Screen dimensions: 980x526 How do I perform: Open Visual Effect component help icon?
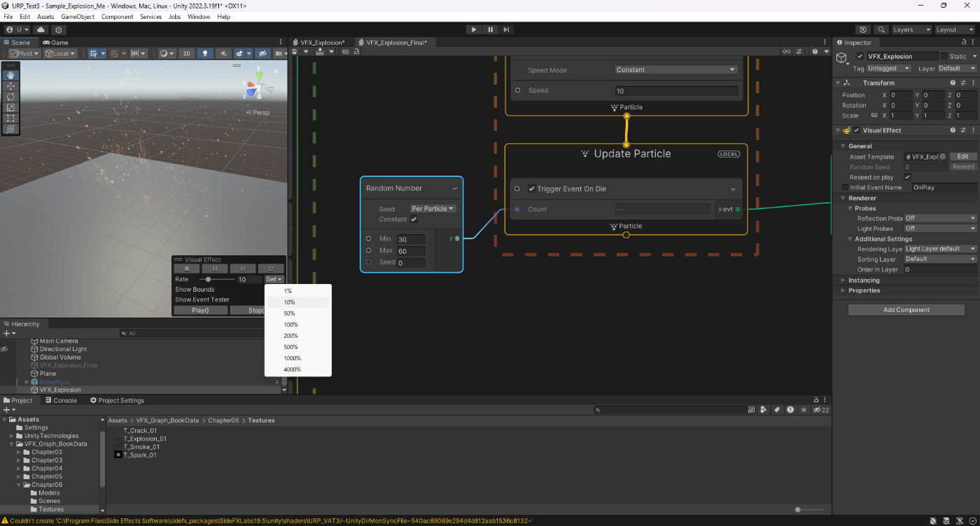pyautogui.click(x=953, y=130)
